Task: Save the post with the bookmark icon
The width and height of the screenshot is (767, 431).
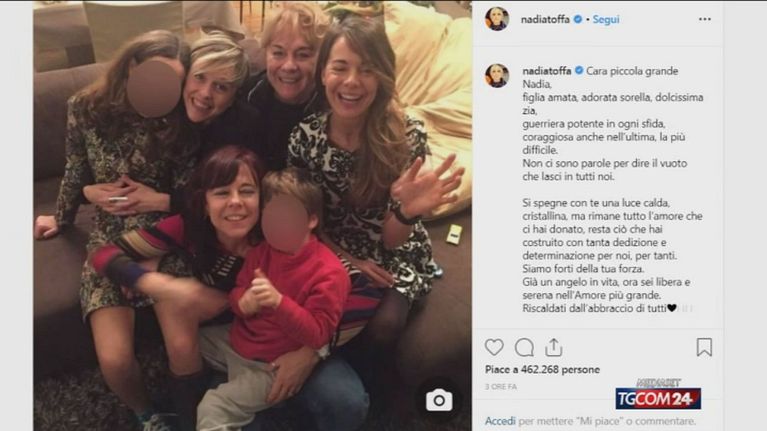Action: (704, 347)
